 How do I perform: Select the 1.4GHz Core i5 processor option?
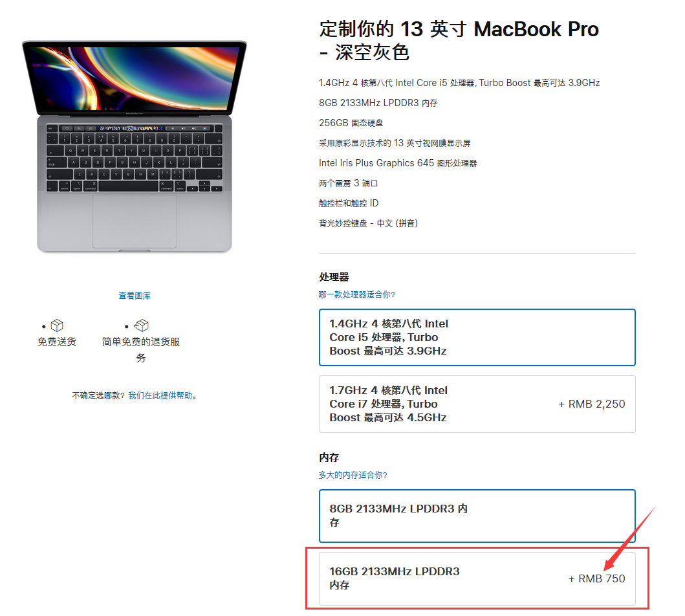coord(477,337)
